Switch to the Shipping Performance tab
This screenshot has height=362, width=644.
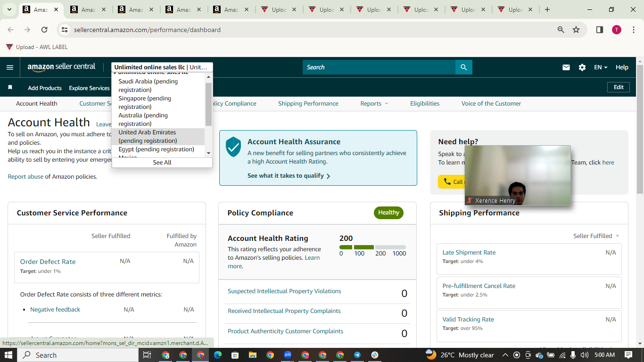point(308,104)
